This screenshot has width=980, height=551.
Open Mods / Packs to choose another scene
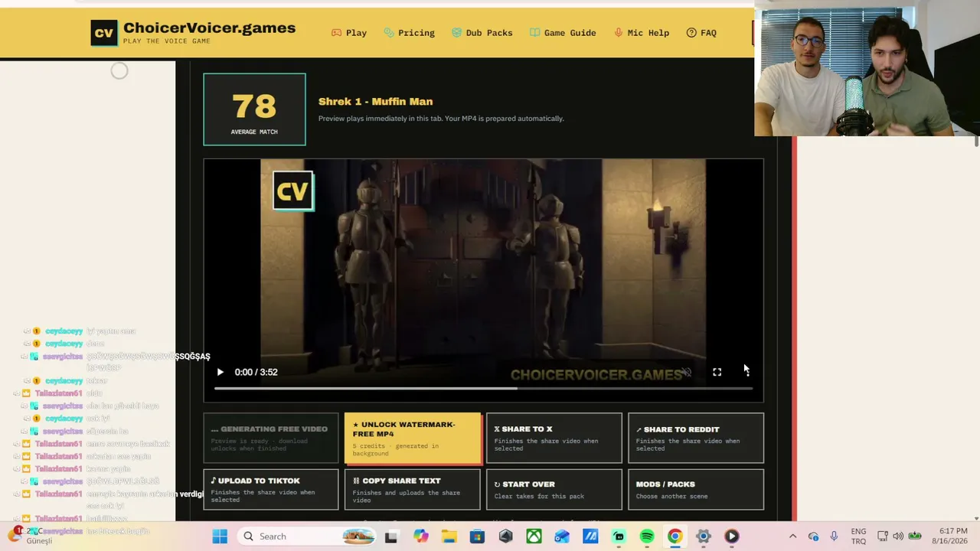tap(696, 489)
